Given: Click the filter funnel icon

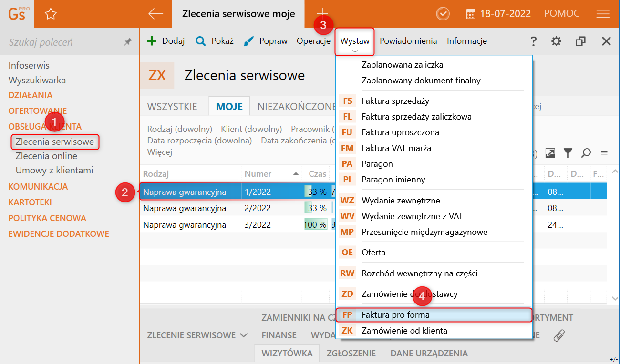Looking at the screenshot, I should (x=568, y=152).
